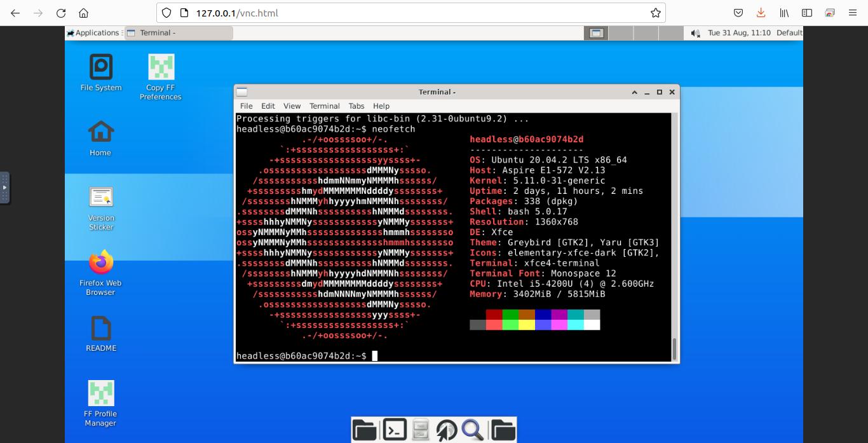
Task: Switch to the first workspace in the pager
Action: [595, 33]
